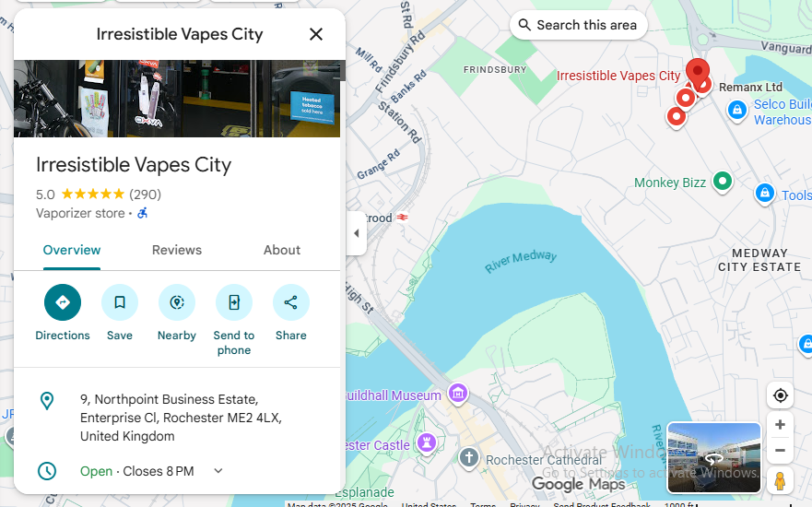Open the About tab
Screen dimensions: 812x507
pos(282,250)
